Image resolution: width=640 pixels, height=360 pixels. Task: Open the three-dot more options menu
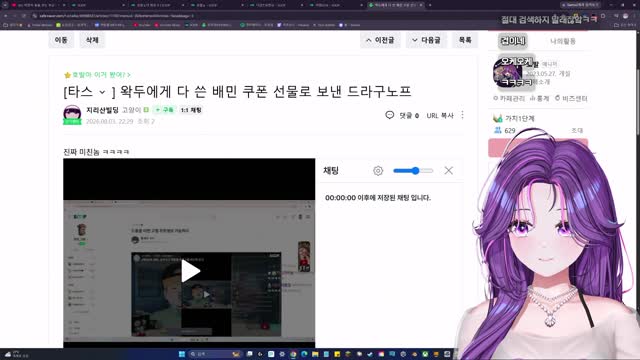coord(462,116)
